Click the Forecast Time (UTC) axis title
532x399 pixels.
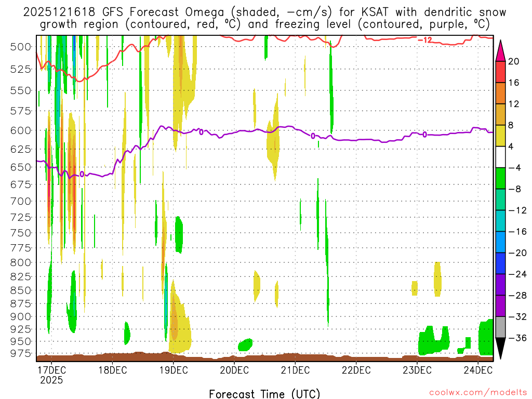(264, 394)
